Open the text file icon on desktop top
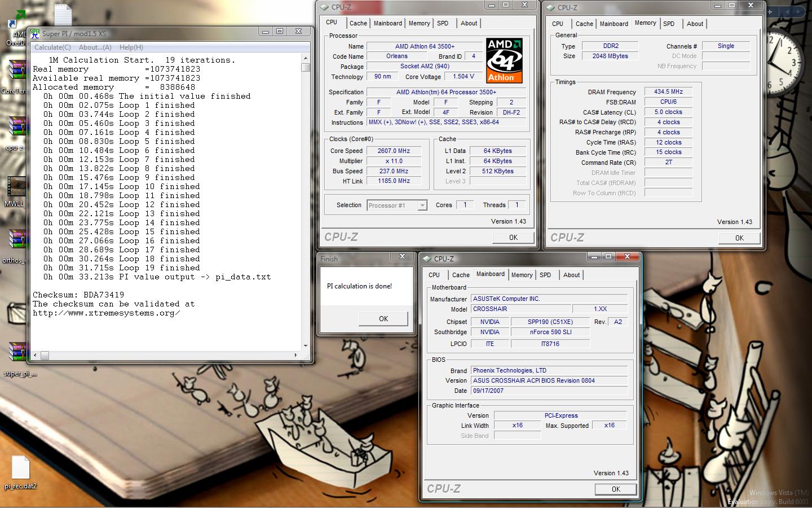This screenshot has width=812, height=508. coord(63,15)
